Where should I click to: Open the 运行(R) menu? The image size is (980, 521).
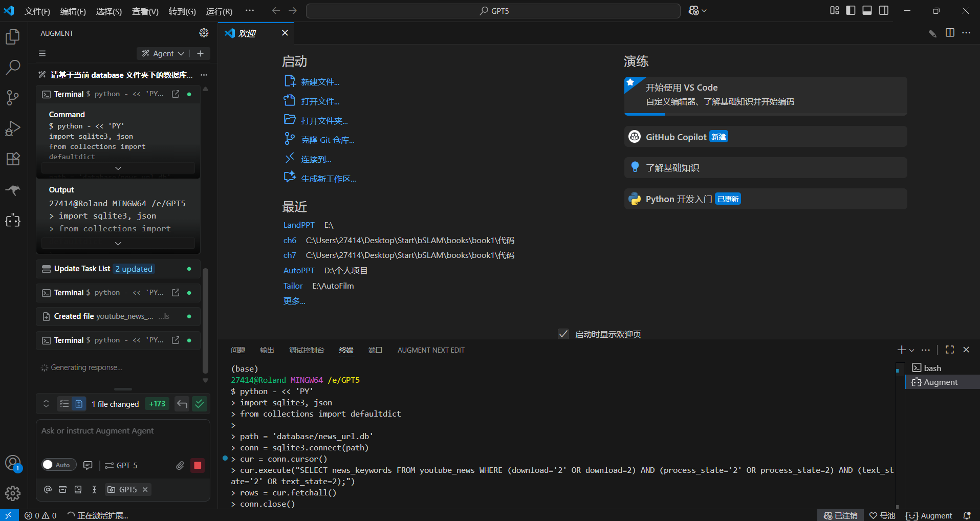pos(219,11)
